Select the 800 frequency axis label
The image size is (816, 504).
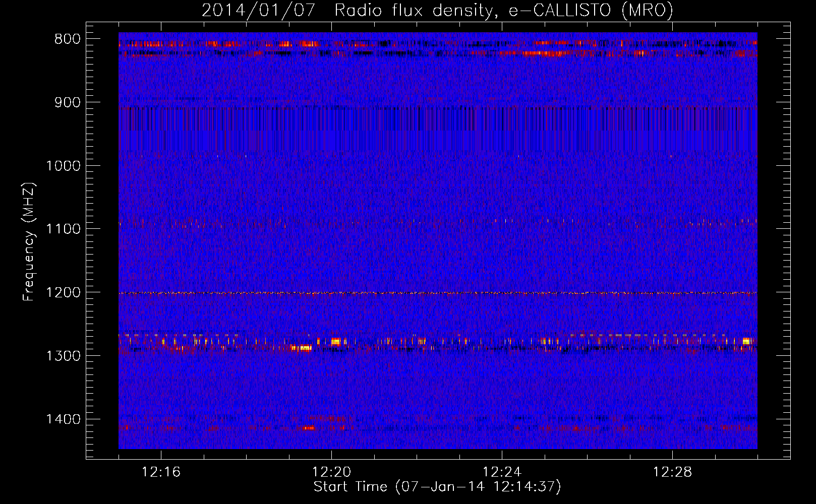[x=68, y=39]
